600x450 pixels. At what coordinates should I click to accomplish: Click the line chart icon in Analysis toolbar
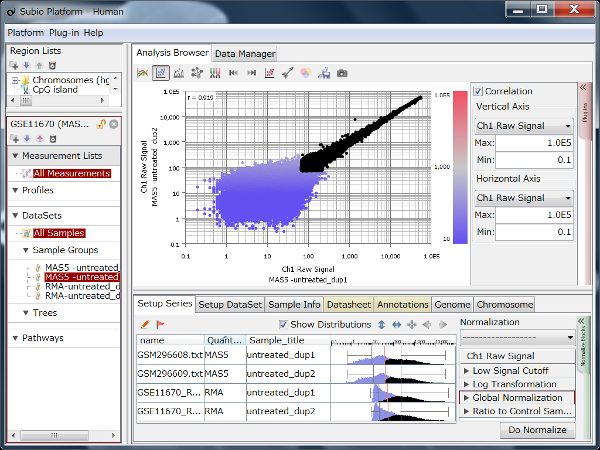point(142,73)
